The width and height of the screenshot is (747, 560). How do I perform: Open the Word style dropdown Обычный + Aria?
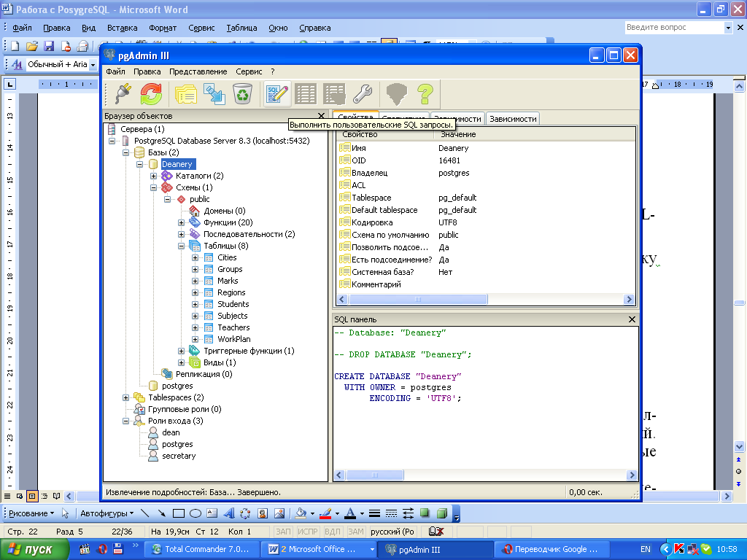[x=93, y=65]
